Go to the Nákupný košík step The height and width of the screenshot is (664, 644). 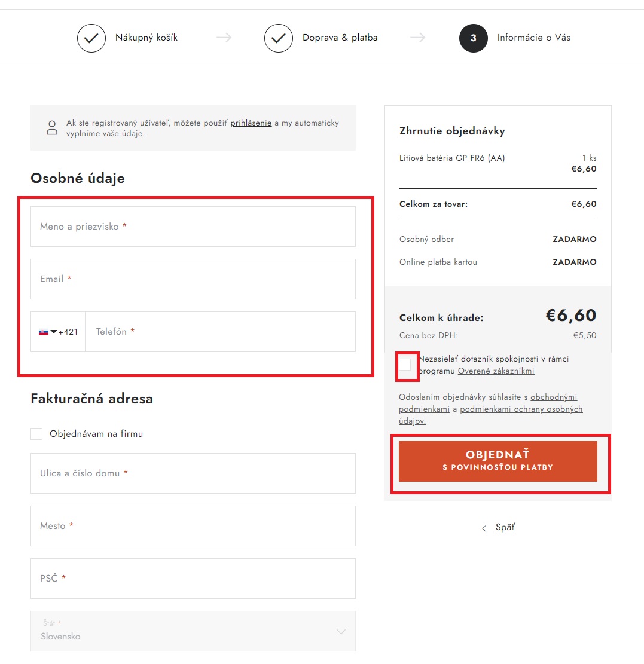tap(146, 38)
